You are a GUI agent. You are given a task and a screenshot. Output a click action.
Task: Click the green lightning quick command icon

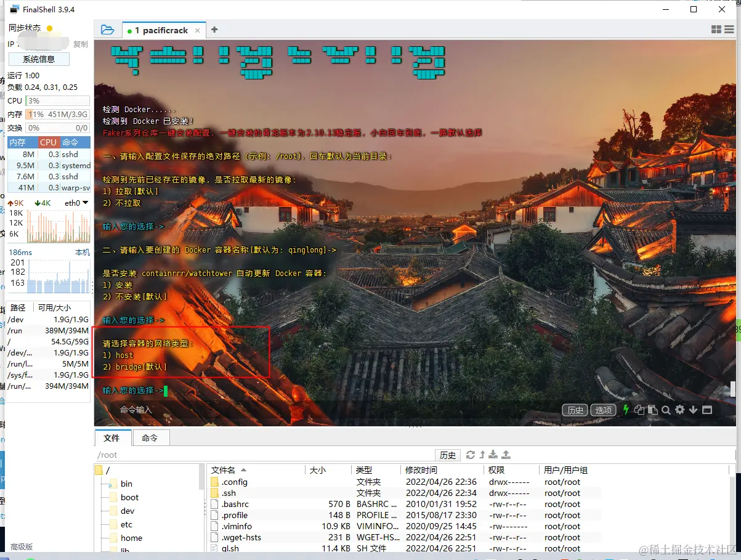(626, 410)
